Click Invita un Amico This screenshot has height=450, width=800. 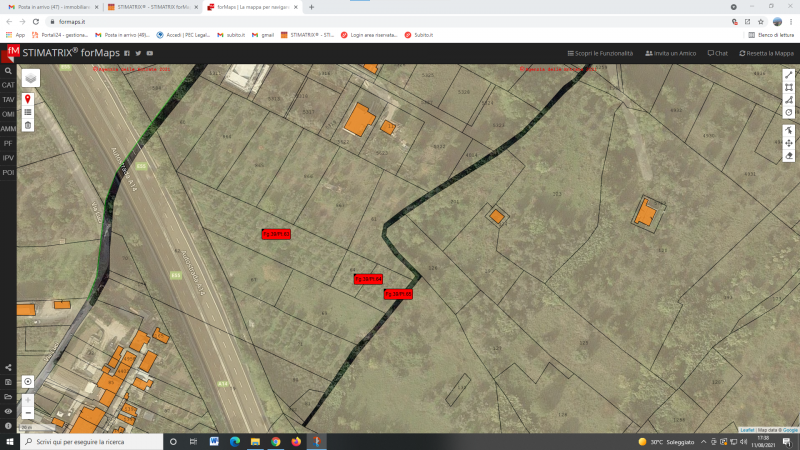pyautogui.click(x=670, y=53)
